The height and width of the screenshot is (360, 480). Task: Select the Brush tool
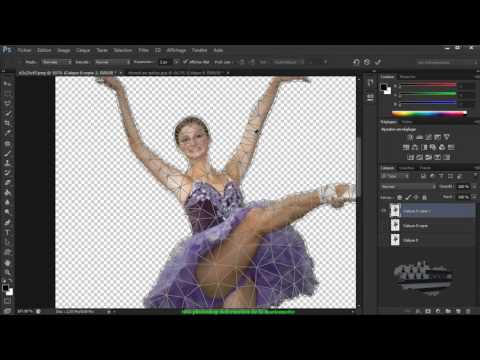[x=7, y=153]
